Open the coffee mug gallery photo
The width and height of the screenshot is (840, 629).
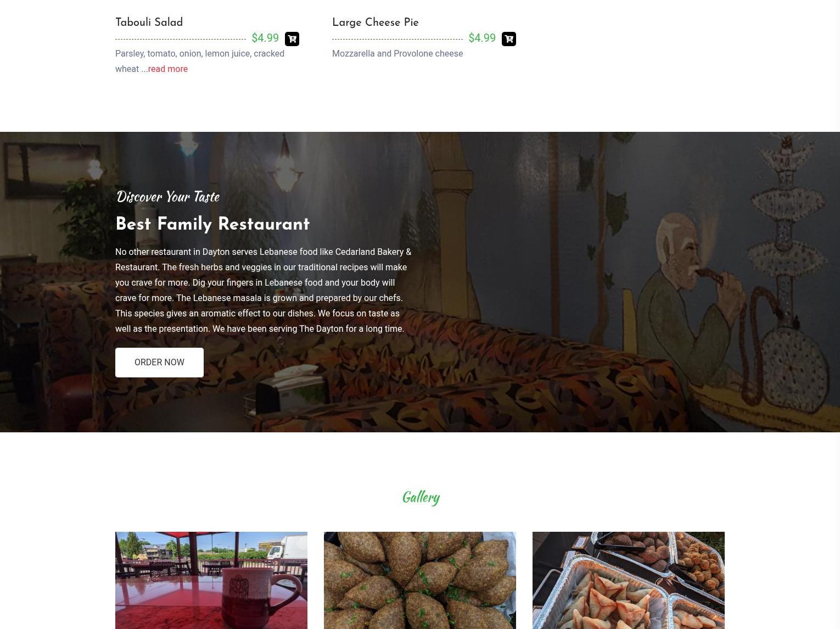pyautogui.click(x=211, y=580)
